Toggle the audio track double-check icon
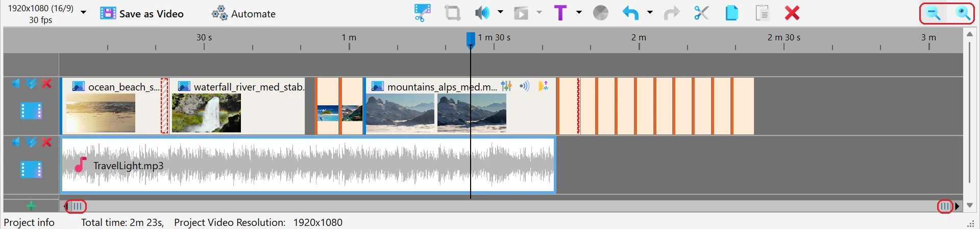This screenshot has height=229, width=980. (31, 142)
